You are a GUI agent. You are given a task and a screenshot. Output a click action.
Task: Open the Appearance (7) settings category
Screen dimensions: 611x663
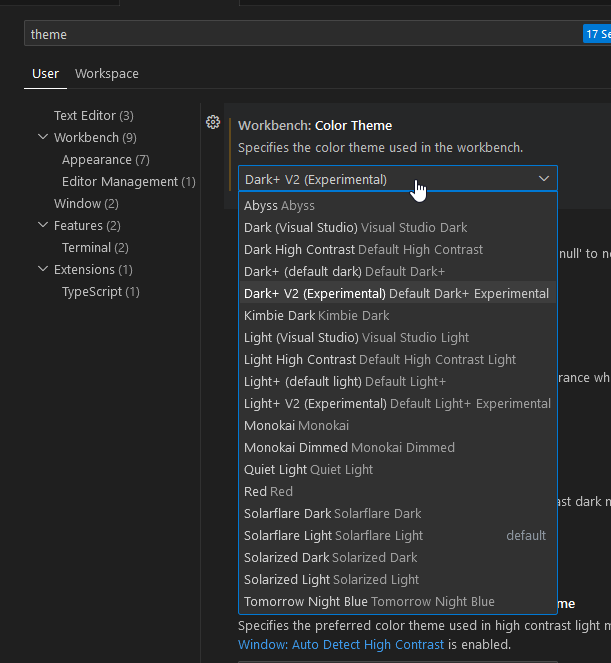click(x=106, y=159)
